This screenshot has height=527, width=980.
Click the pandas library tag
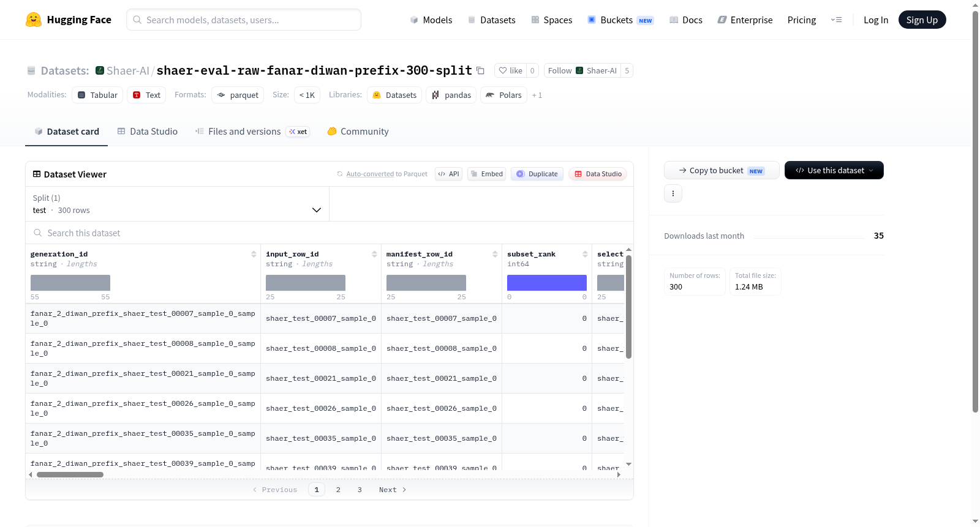pyautogui.click(x=451, y=95)
